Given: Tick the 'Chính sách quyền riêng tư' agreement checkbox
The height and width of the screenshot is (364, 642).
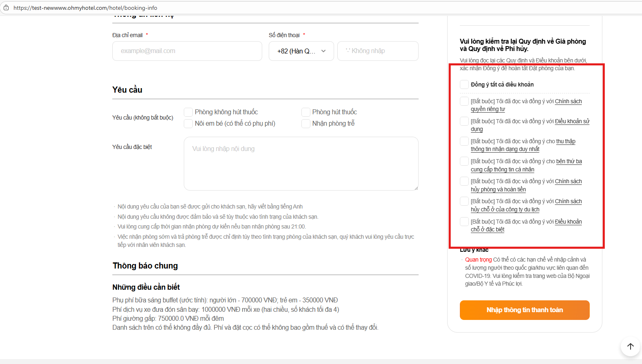Looking at the screenshot, I should tap(464, 101).
